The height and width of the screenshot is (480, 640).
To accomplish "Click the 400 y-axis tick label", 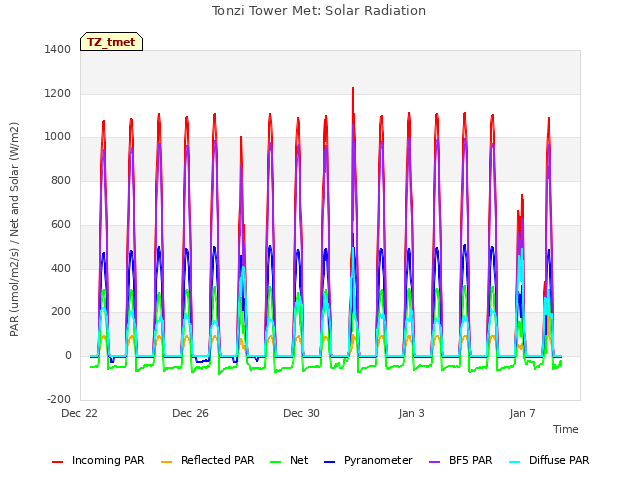I will click(61, 268).
